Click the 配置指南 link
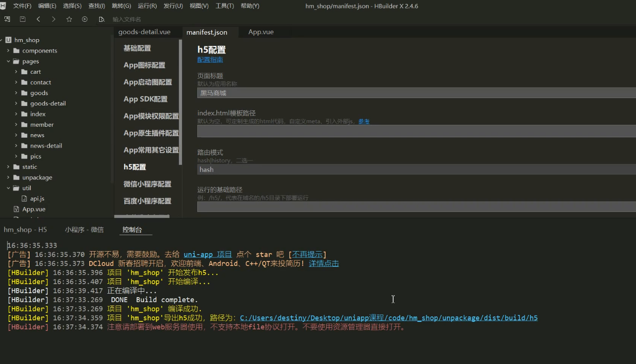 [x=210, y=60]
